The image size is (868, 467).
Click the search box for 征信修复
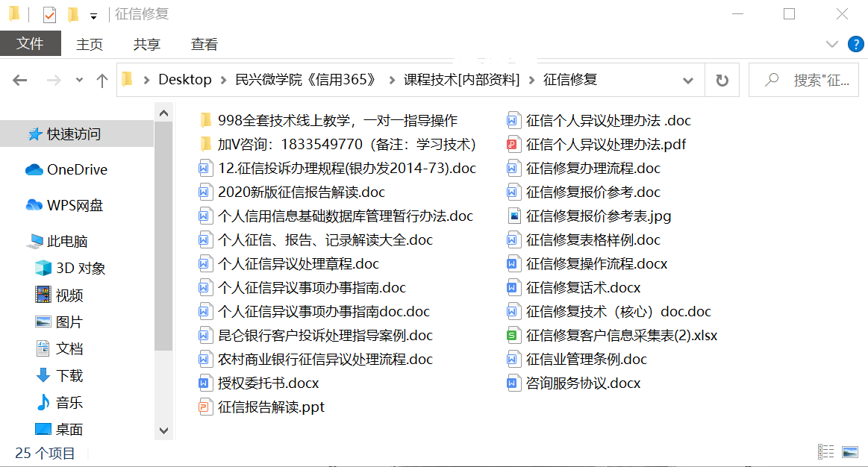click(x=804, y=81)
